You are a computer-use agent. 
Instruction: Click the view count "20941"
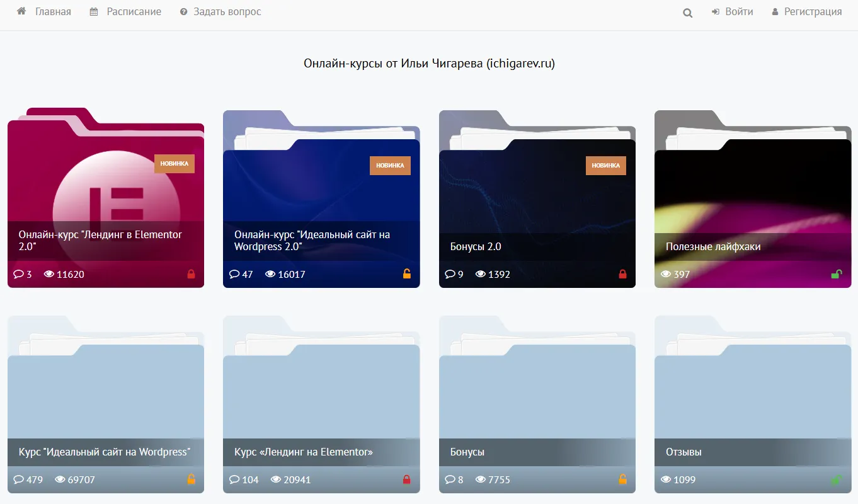click(x=297, y=479)
